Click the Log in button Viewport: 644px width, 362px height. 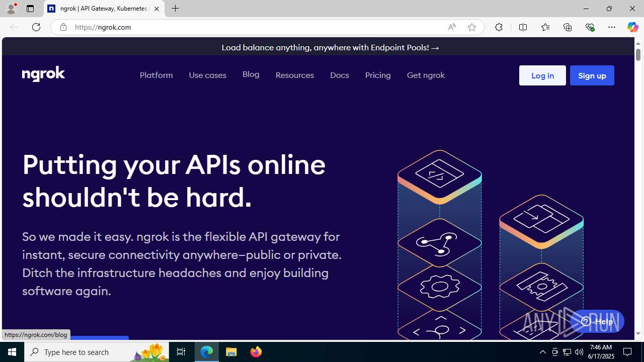542,75
